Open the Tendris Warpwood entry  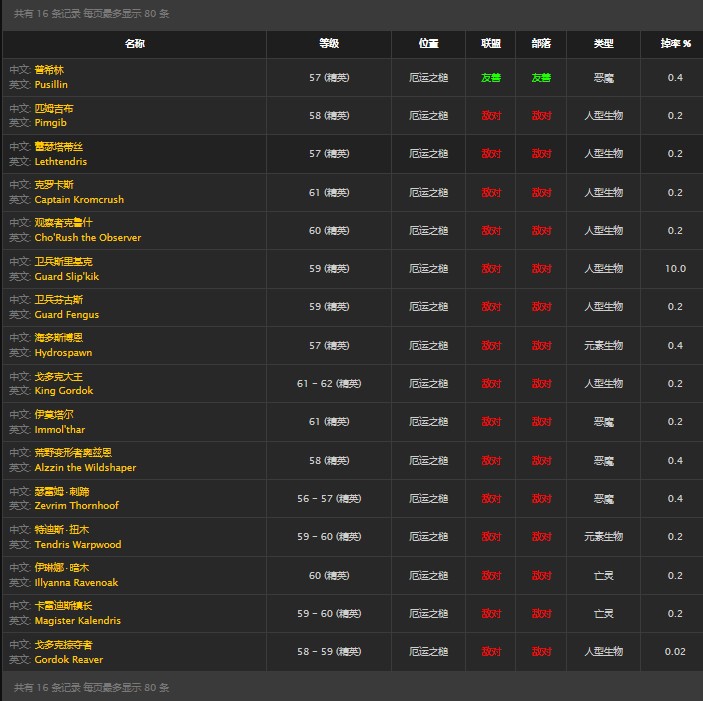77,544
